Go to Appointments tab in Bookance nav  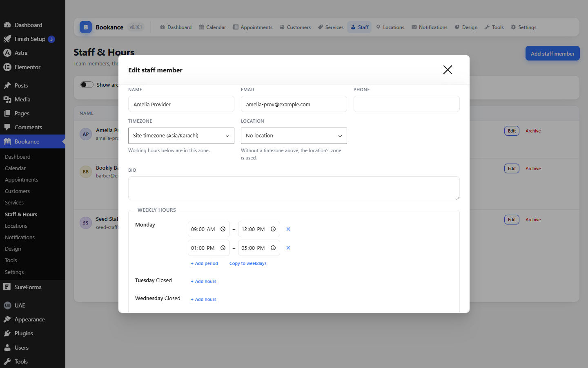click(253, 27)
